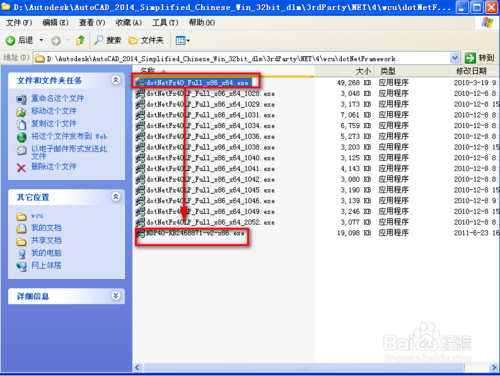The width and height of the screenshot is (500, 376).
Task: Go up one folder level icon
Action: pos(80,40)
